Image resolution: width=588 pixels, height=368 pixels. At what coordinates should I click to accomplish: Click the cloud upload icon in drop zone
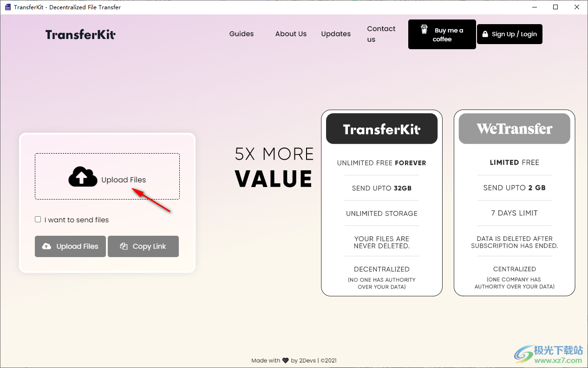[x=83, y=176]
